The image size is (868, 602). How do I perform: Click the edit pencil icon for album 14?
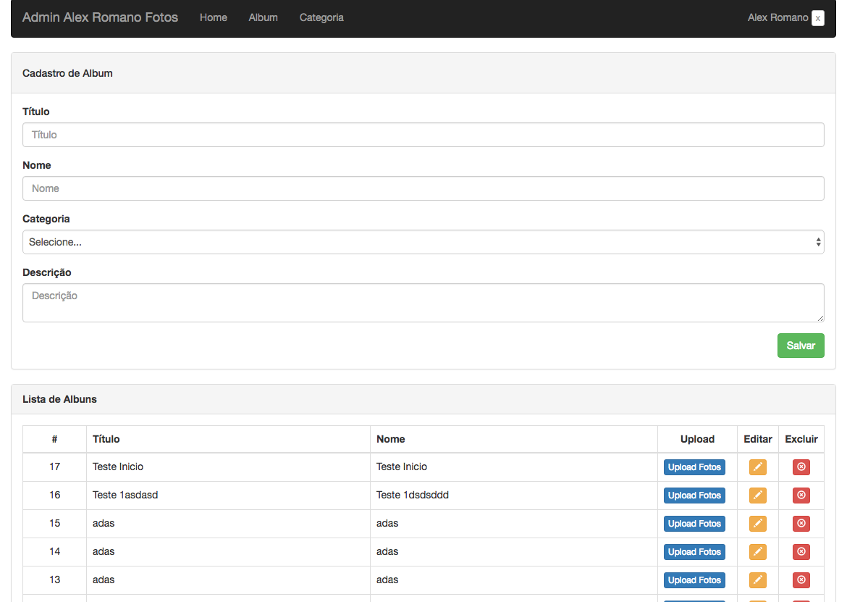pos(757,551)
